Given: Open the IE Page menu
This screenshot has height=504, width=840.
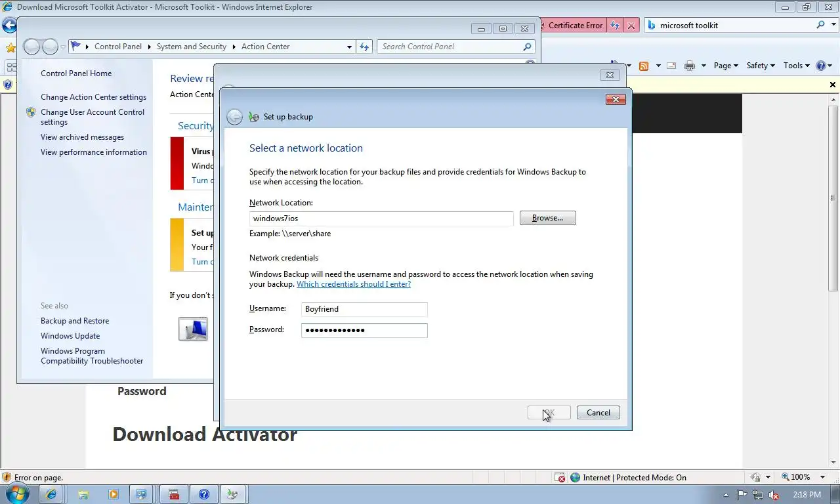Looking at the screenshot, I should (x=726, y=66).
